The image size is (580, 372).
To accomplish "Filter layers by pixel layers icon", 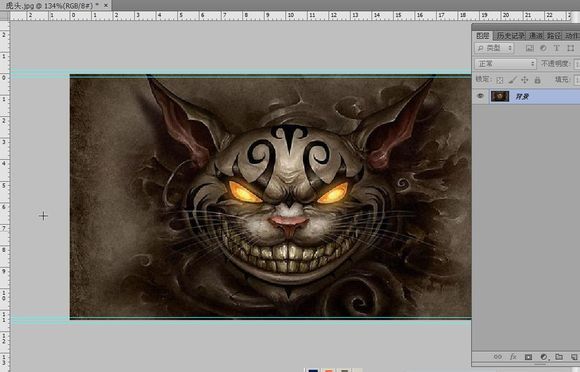I will (x=530, y=48).
